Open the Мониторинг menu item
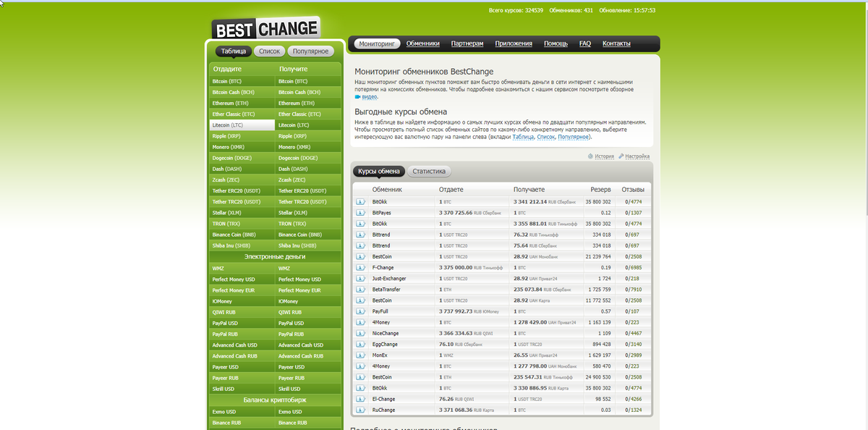 [378, 43]
